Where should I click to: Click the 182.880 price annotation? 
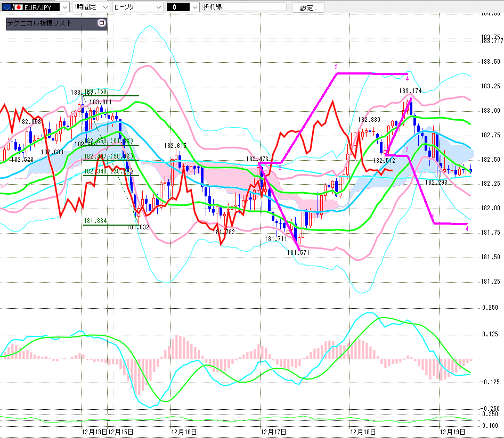(x=369, y=120)
